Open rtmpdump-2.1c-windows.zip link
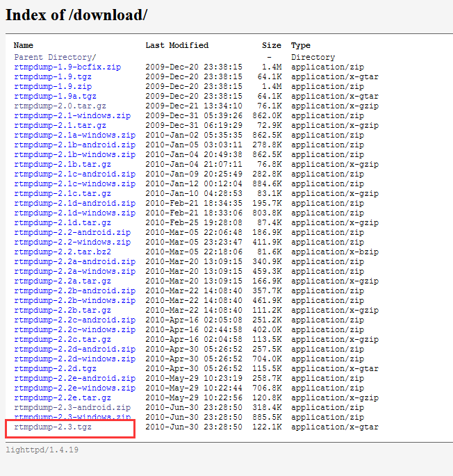453x476 pixels. [x=75, y=183]
